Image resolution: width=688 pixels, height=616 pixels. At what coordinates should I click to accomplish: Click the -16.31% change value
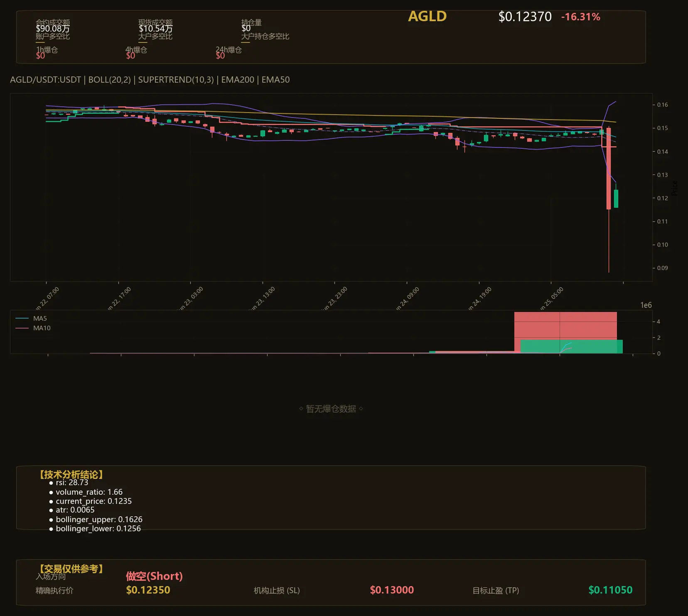click(x=580, y=17)
